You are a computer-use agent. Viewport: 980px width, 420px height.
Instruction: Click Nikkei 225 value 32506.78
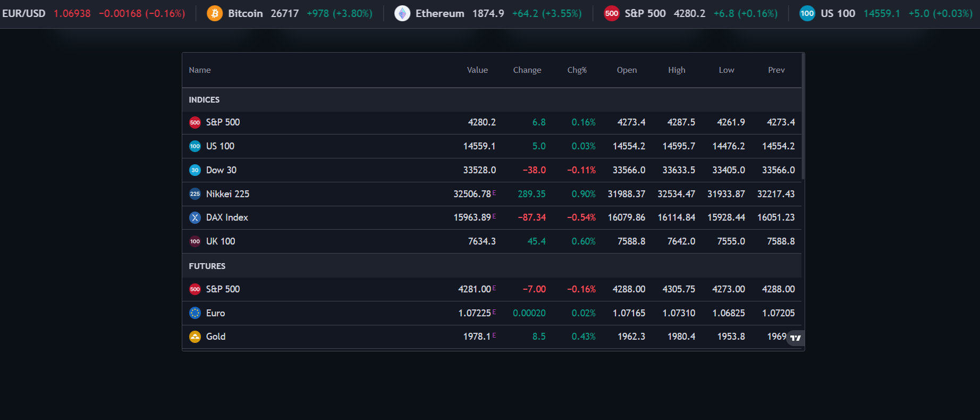point(472,194)
